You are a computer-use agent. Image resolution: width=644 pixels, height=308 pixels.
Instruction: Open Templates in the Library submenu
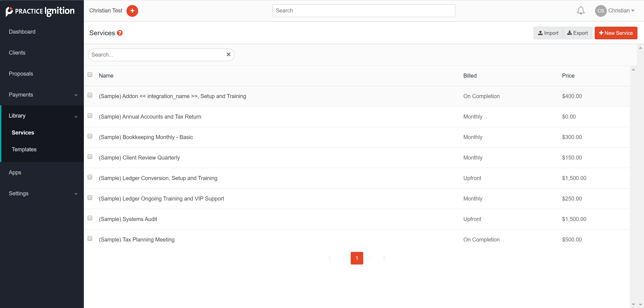[24, 149]
